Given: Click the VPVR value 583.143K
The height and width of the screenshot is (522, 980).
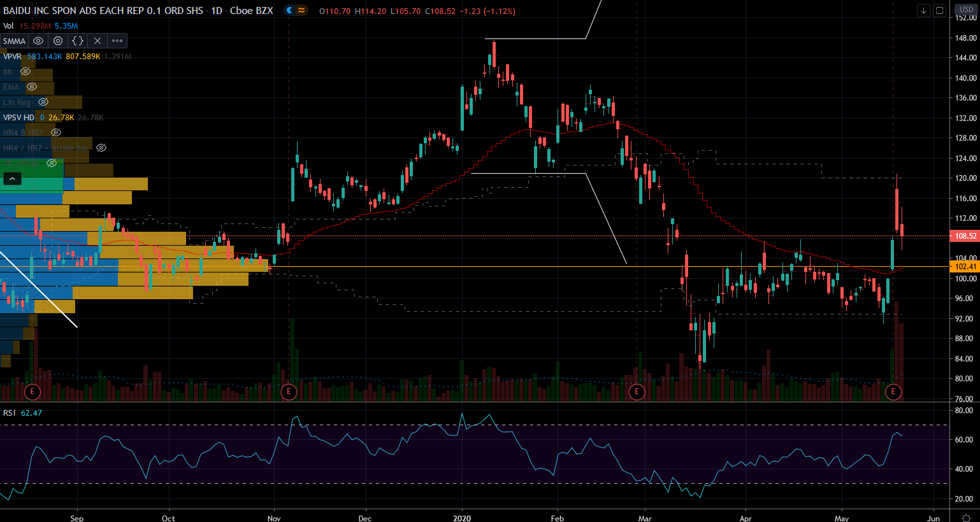Looking at the screenshot, I should tap(45, 57).
